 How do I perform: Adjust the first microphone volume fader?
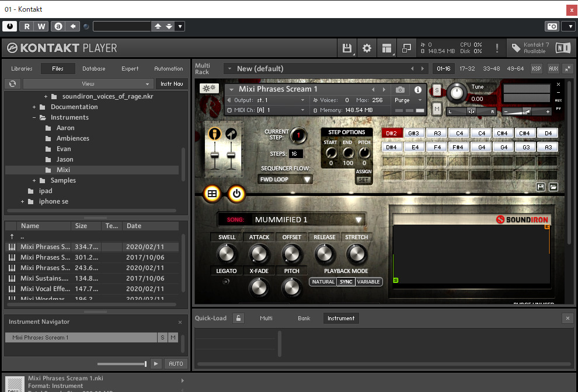click(214, 155)
